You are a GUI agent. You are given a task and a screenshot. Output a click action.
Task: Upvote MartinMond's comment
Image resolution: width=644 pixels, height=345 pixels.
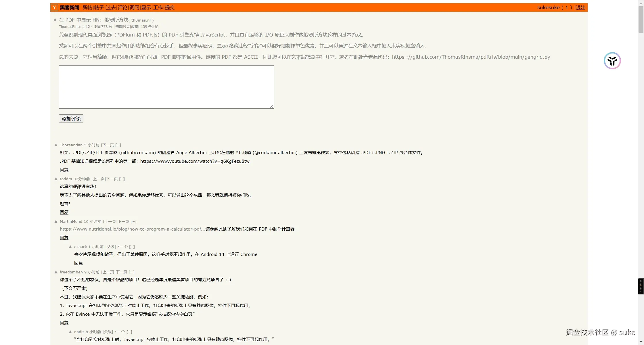[x=56, y=221]
